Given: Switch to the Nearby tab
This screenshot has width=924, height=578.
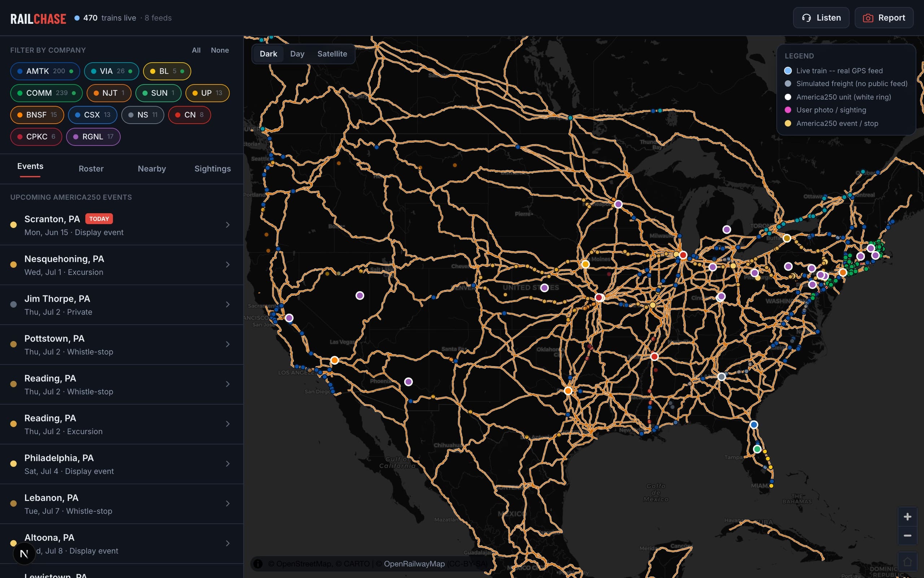Looking at the screenshot, I should pyautogui.click(x=152, y=169).
